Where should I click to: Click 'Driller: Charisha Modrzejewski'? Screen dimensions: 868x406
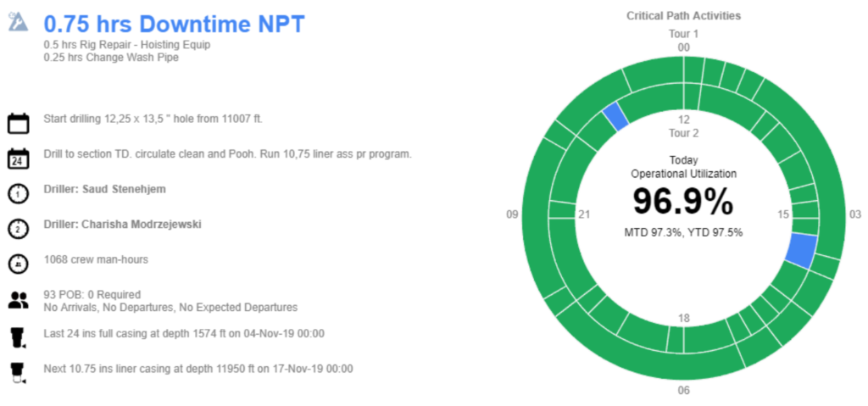(x=122, y=225)
